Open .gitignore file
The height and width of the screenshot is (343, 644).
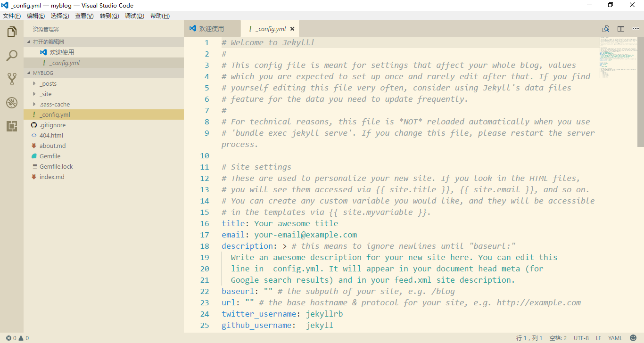104,125
